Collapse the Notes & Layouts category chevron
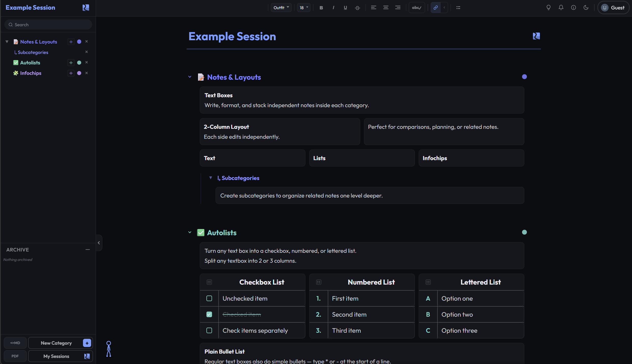Image resolution: width=632 pixels, height=364 pixels. [190, 77]
